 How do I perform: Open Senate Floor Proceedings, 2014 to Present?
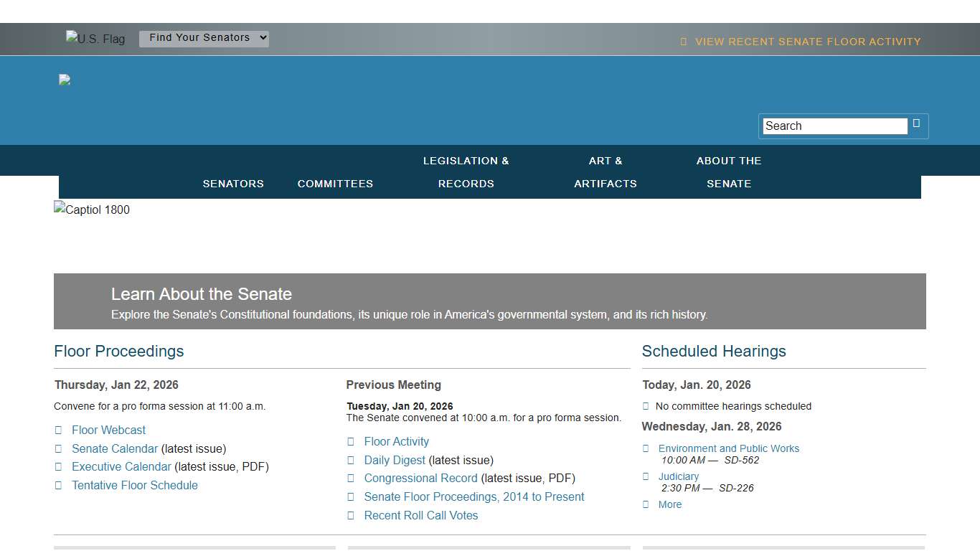tap(473, 496)
